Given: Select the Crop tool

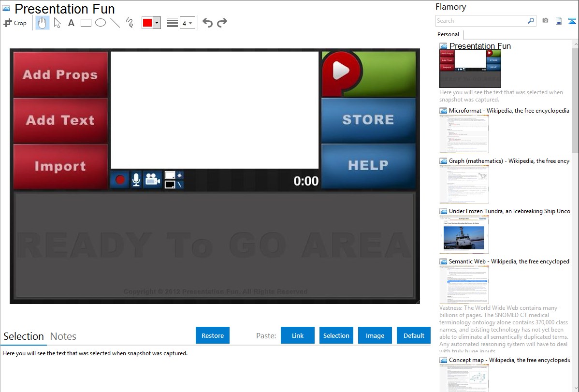Looking at the screenshot, I should pyautogui.click(x=15, y=23).
